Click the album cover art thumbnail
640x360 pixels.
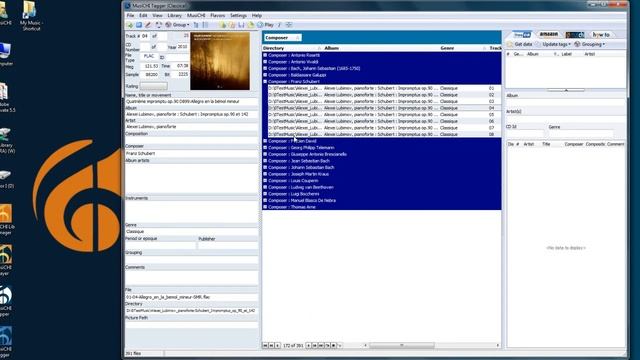[x=220, y=61]
